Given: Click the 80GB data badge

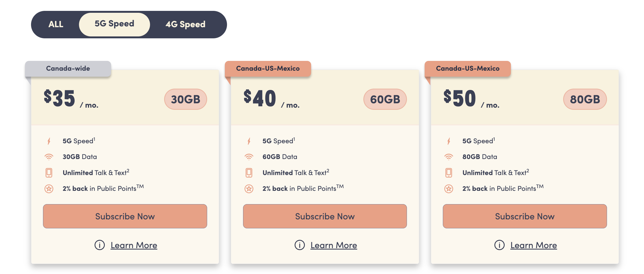Looking at the screenshot, I should pos(585,99).
